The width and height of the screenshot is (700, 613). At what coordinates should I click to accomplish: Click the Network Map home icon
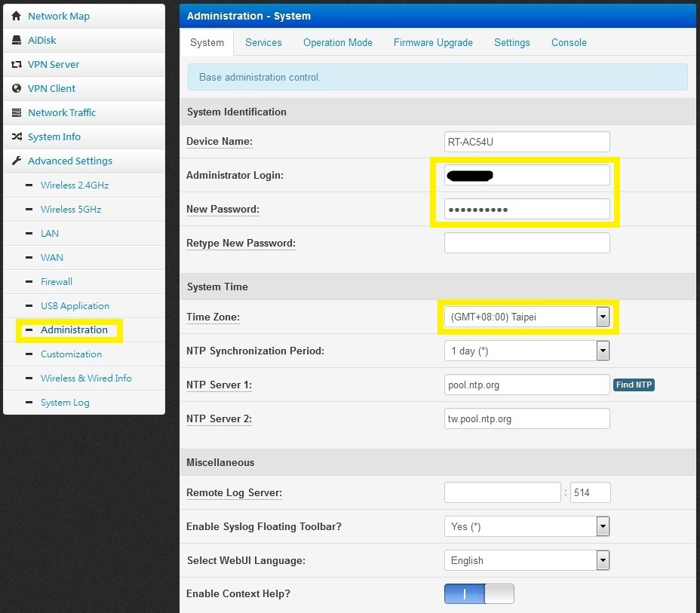point(17,16)
